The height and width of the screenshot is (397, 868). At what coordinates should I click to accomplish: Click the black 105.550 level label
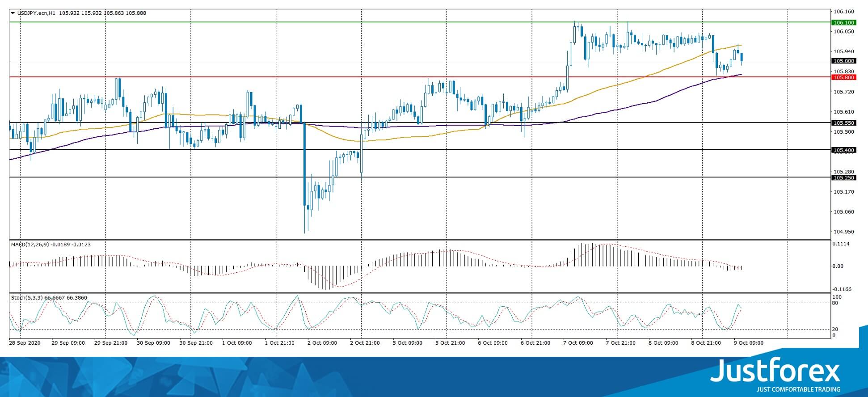pyautogui.click(x=843, y=123)
